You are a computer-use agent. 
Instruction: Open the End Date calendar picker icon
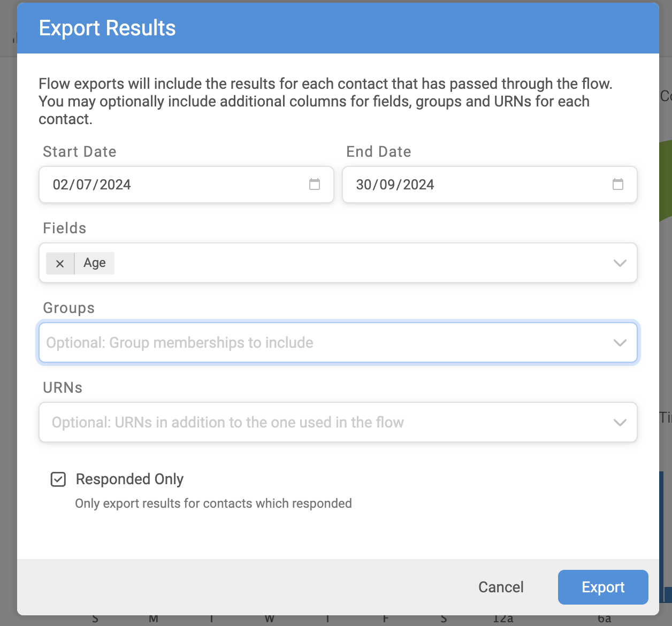click(x=618, y=185)
